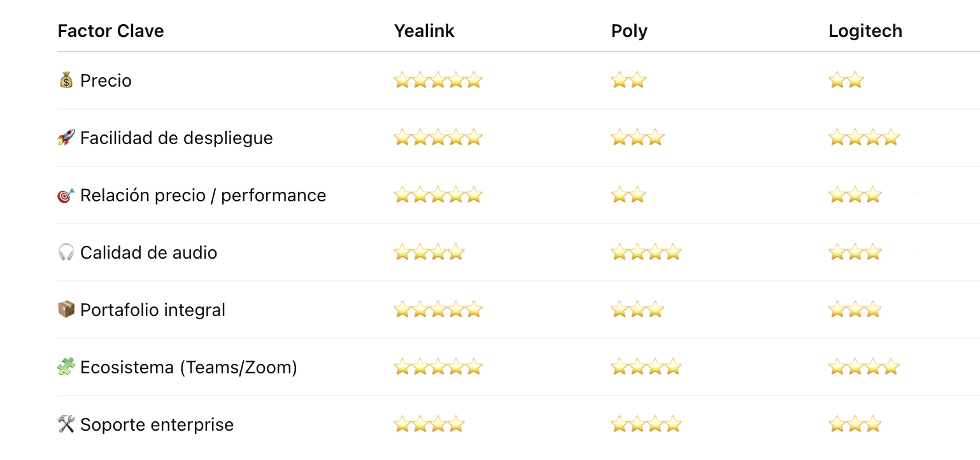Image resolution: width=980 pixels, height=460 pixels.
Task: Click the tools icon beside Soporte enterprise
Action: (66, 424)
